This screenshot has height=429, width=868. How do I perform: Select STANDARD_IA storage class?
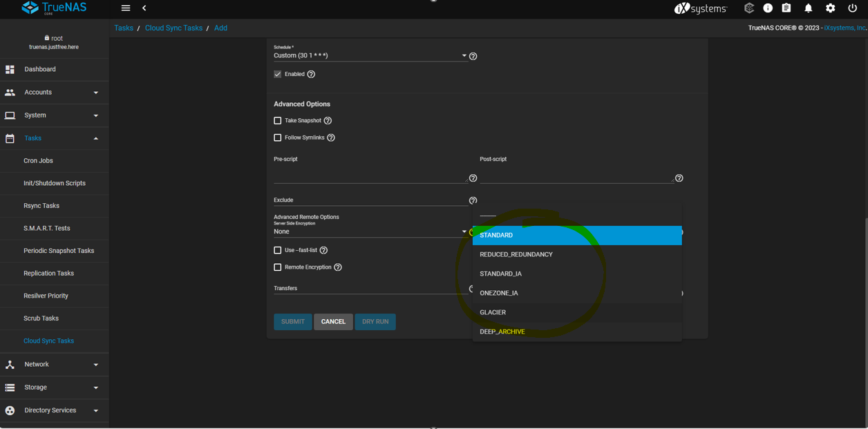[577, 274]
